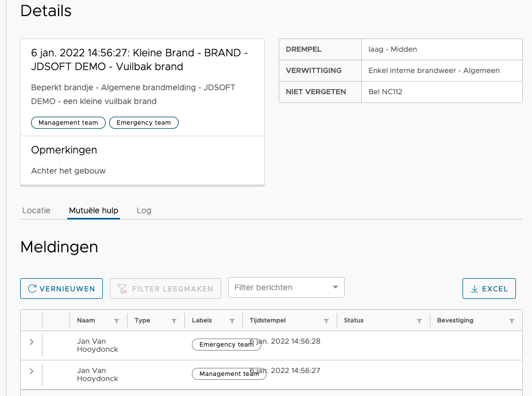The height and width of the screenshot is (396, 532).
Task: Click the Management team tag in details card
Action: [68, 122]
